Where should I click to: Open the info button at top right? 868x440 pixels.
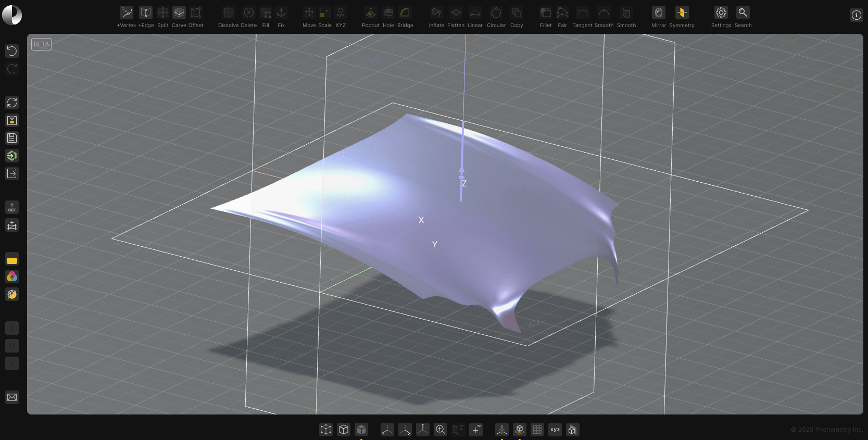(857, 15)
